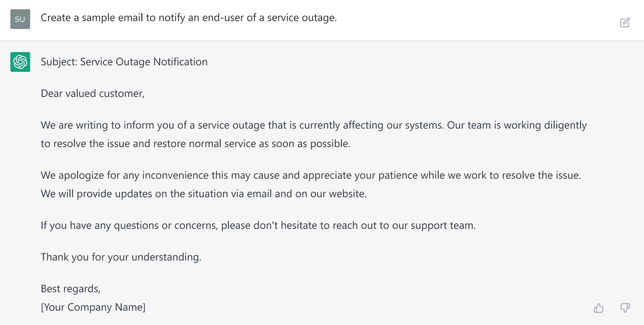Click the ChatGPT assistant avatar icon
Viewport: 644px width, 325px height.
pyautogui.click(x=20, y=62)
